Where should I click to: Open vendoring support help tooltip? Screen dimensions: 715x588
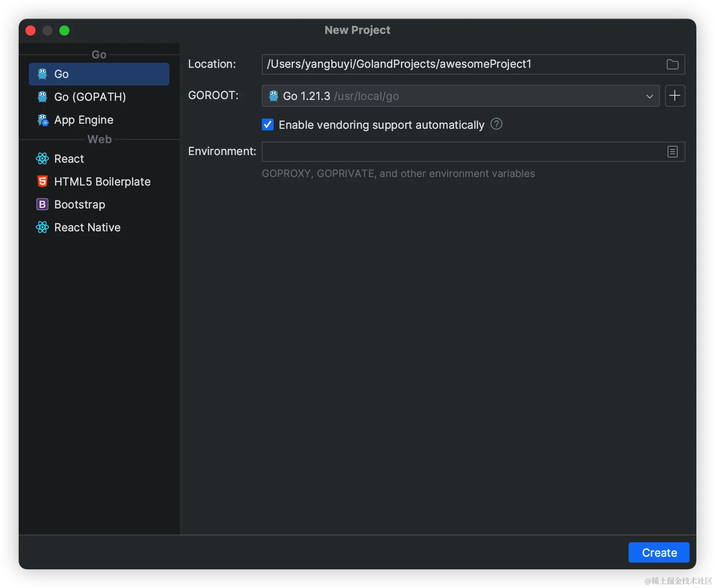coord(496,124)
